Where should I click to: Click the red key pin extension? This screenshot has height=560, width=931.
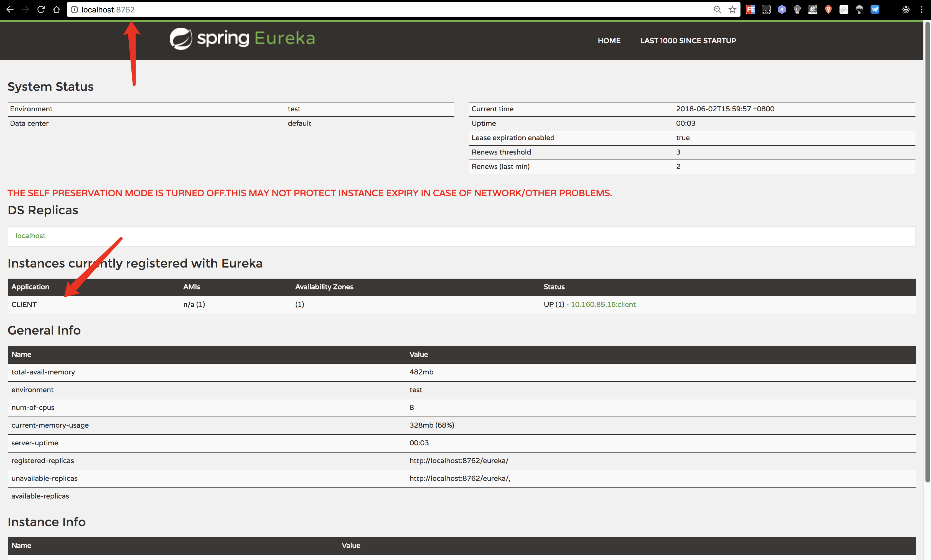828,9
